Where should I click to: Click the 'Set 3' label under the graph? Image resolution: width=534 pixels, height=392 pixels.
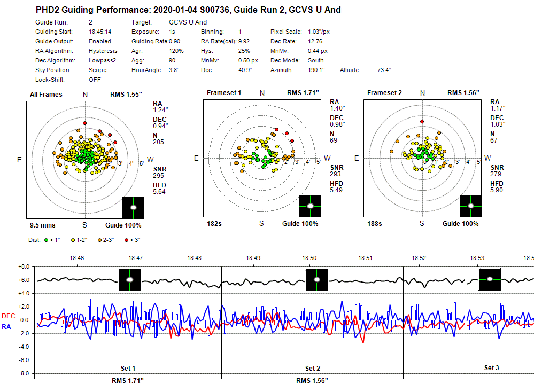pyautogui.click(x=492, y=368)
